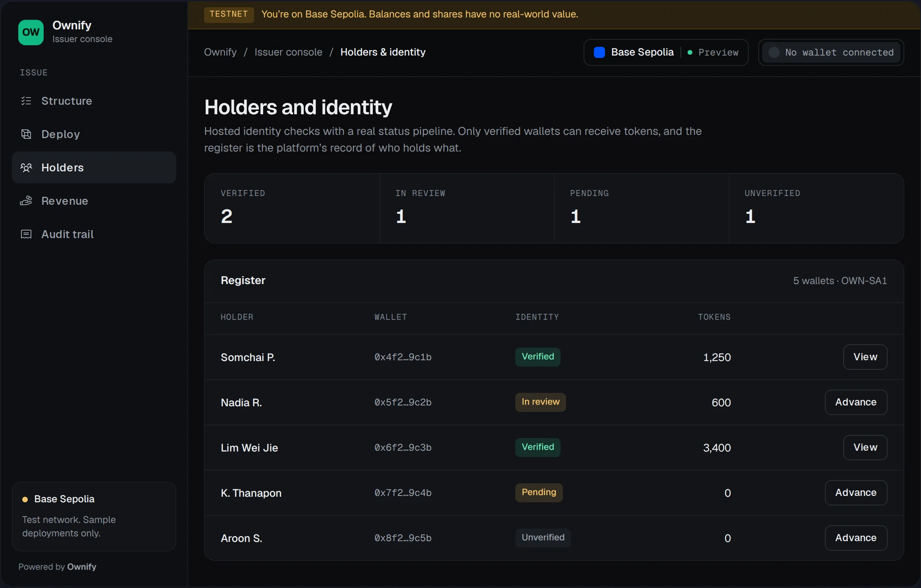Viewport: 921px width, 588px height.
Task: Advance K. Thanapon's identity status
Action: point(856,493)
